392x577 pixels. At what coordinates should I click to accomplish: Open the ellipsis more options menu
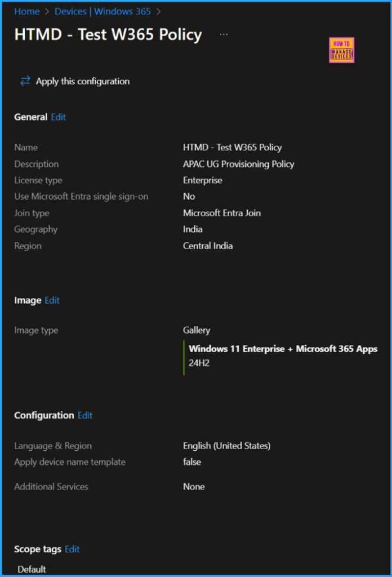click(224, 34)
